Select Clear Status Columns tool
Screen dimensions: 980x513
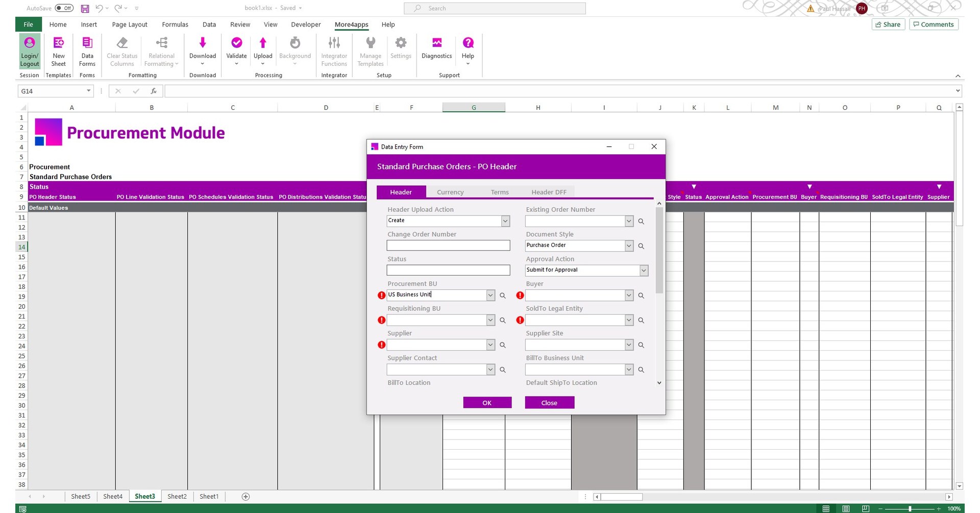click(121, 50)
